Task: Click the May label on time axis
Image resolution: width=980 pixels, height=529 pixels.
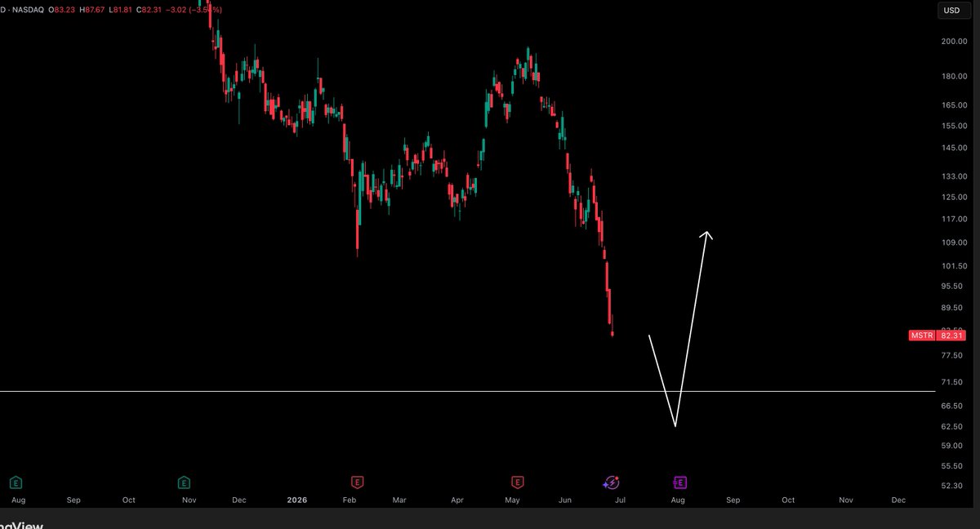Action: [513, 500]
